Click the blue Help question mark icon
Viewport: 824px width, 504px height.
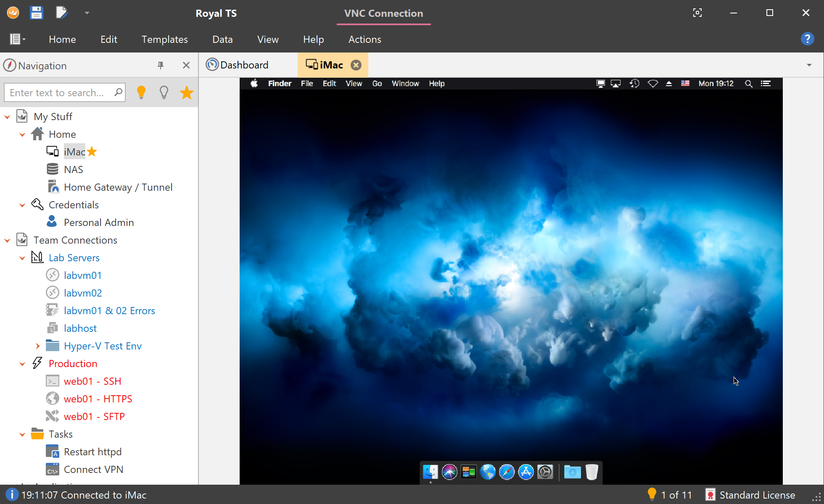(807, 39)
